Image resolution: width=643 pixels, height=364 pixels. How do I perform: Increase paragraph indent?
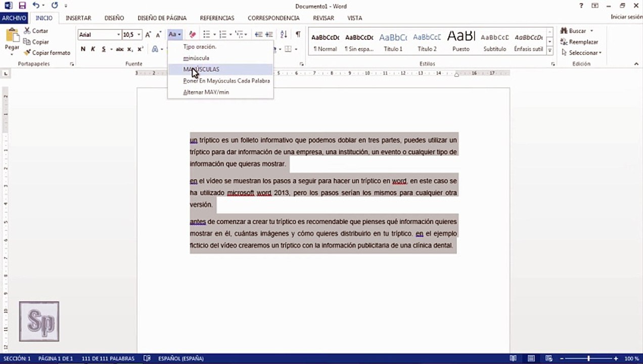pyautogui.click(x=269, y=34)
